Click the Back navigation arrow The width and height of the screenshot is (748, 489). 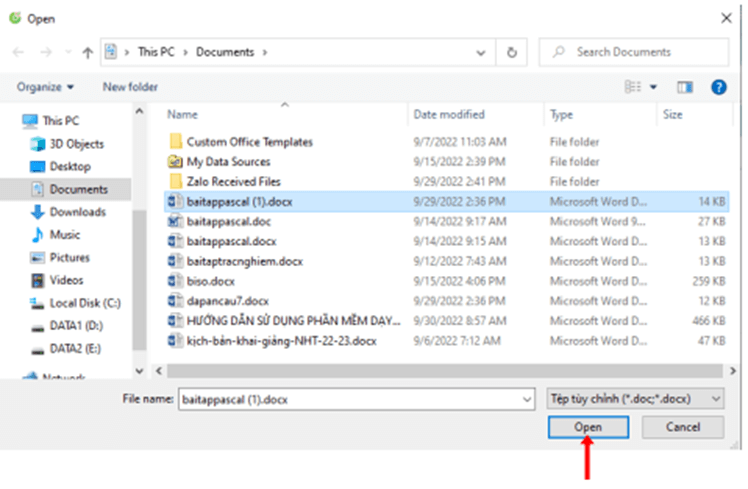[x=18, y=52]
